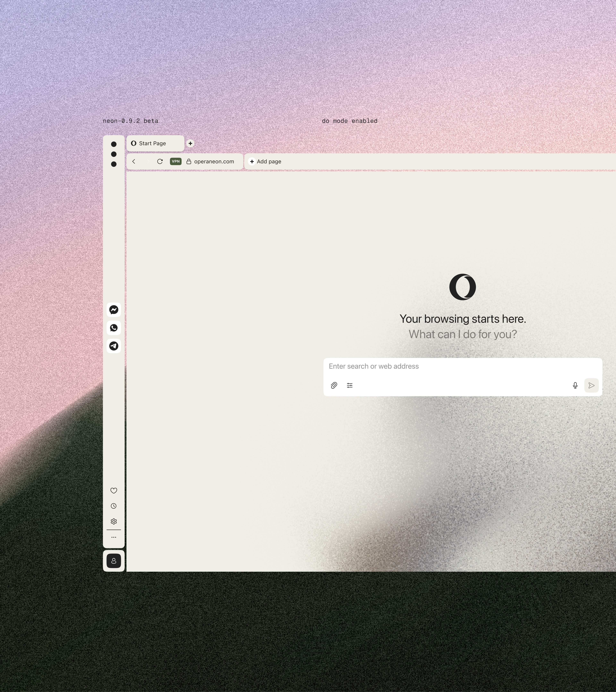Click the "Your browsing starts here." heading
Image resolution: width=616 pixels, height=692 pixels.
pos(463,319)
